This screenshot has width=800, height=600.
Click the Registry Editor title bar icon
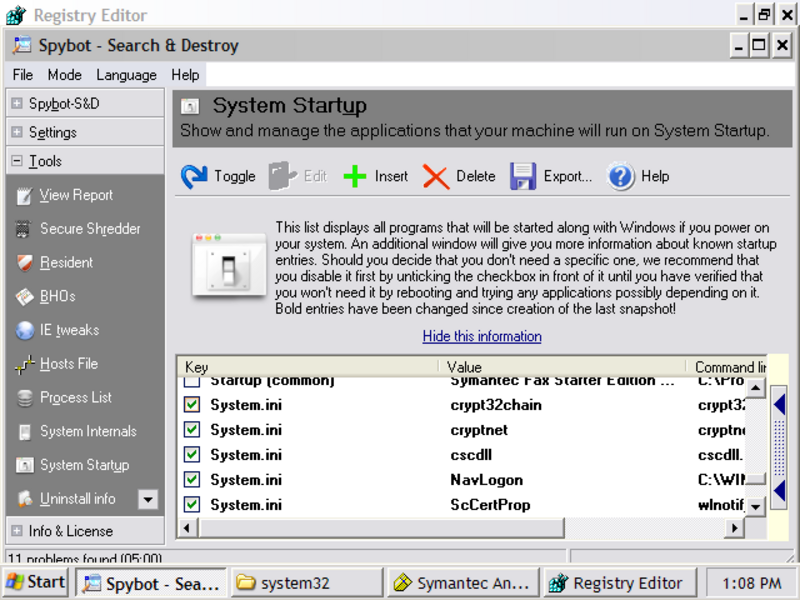click(16, 15)
